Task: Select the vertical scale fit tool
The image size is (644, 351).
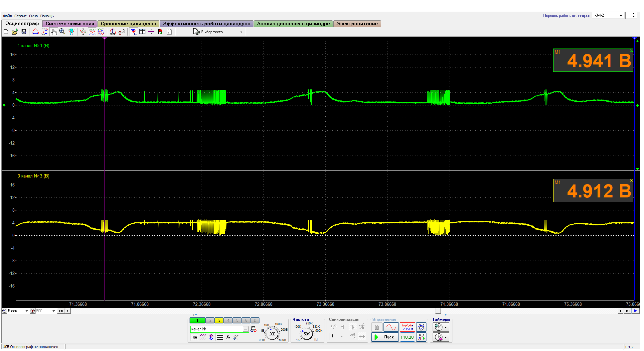Action: [x=45, y=32]
